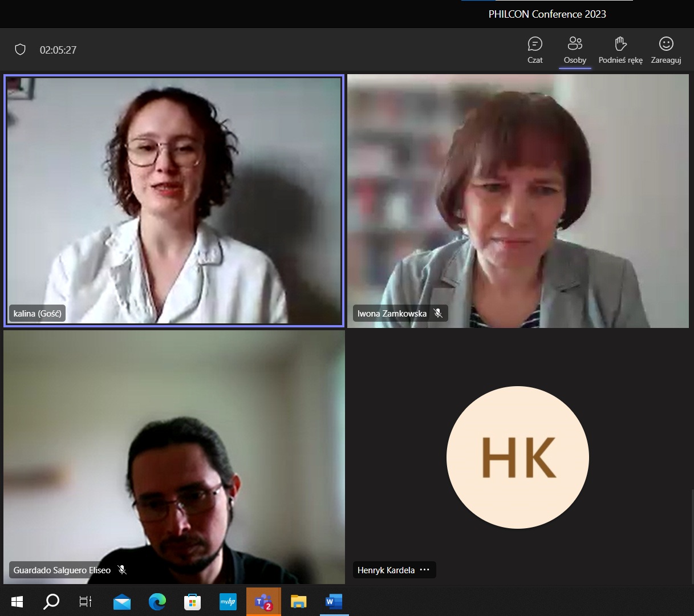This screenshot has width=694, height=616.
Task: Open Microsoft Edge from the taskbar
Action: click(157, 602)
